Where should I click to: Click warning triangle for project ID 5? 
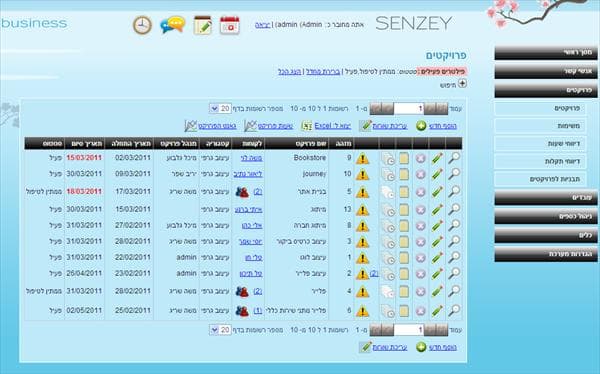362,192
